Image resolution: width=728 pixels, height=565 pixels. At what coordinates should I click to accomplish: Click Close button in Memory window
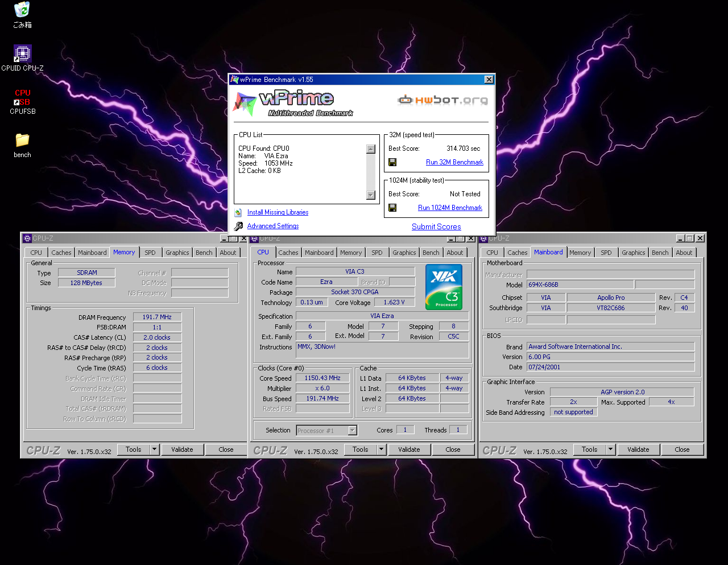click(226, 449)
